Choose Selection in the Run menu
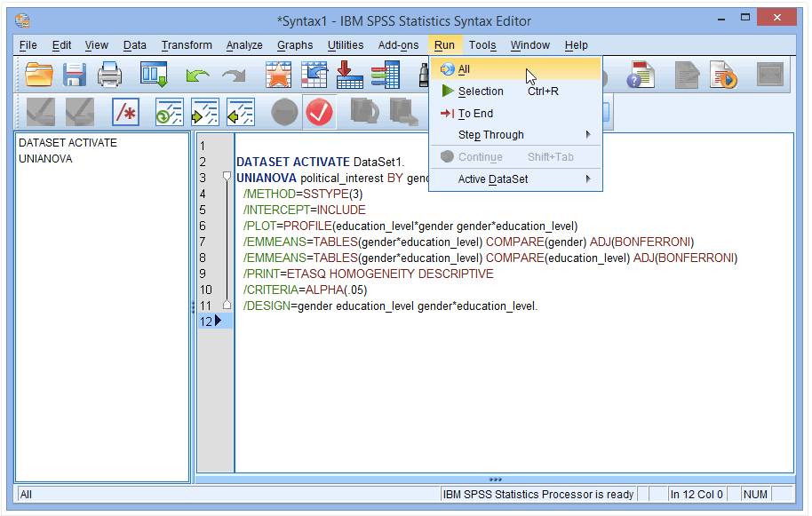The height and width of the screenshot is (516, 812). click(x=516, y=91)
